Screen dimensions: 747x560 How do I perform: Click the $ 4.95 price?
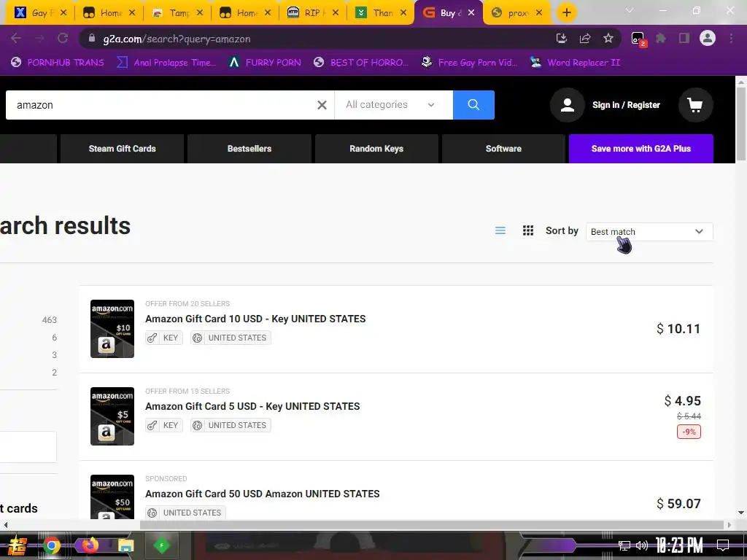point(682,401)
